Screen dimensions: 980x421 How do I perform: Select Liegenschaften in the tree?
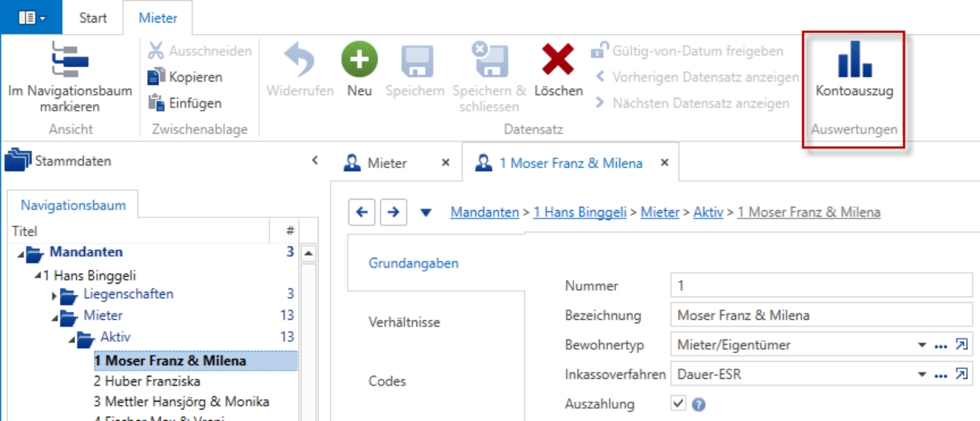click(x=129, y=293)
